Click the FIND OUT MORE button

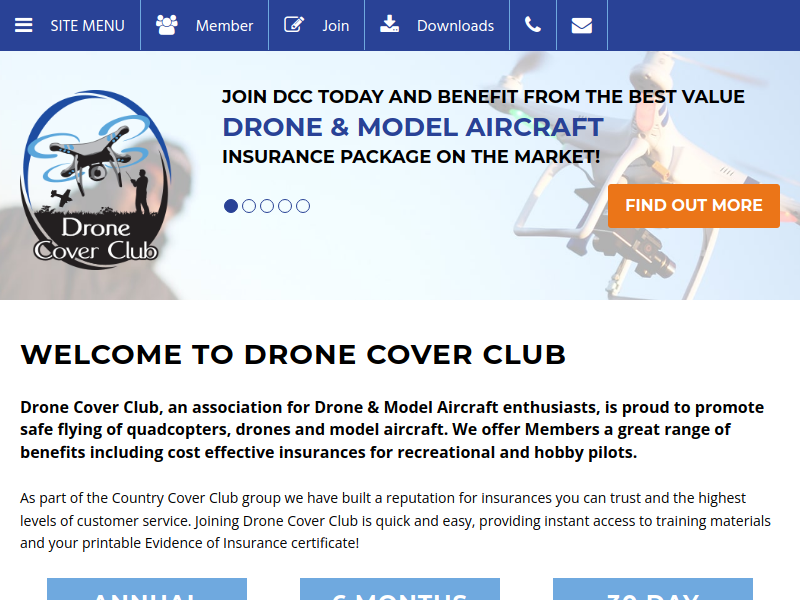tap(694, 206)
